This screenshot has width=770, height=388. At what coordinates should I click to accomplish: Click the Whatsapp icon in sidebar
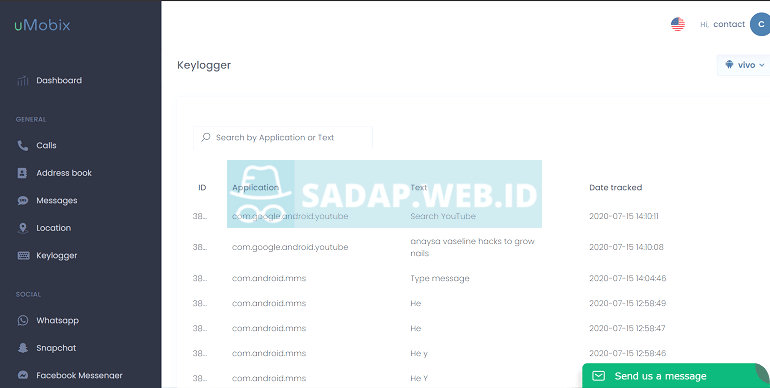pyautogui.click(x=23, y=320)
